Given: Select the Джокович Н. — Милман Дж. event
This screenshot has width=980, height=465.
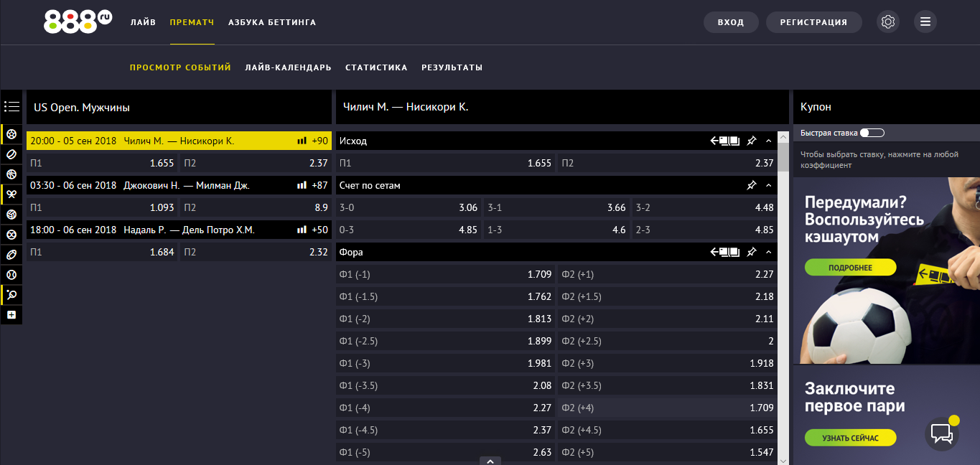Looking at the screenshot, I should (x=179, y=185).
